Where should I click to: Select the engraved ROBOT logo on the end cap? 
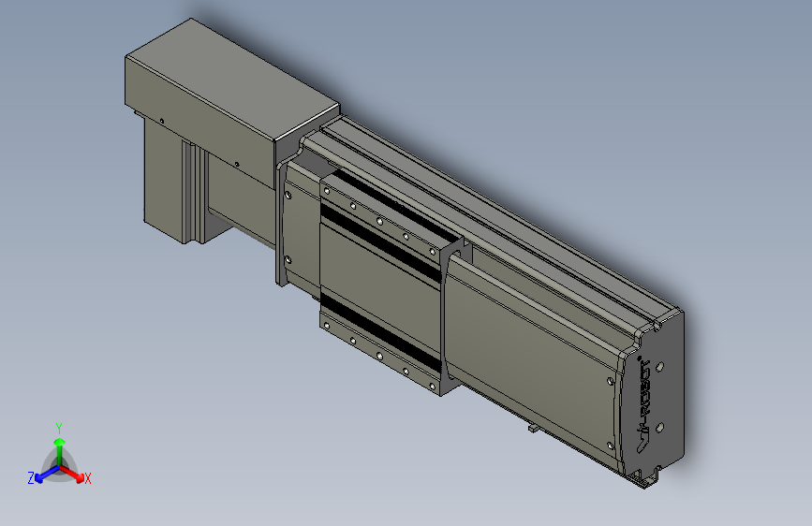pyautogui.click(x=643, y=403)
